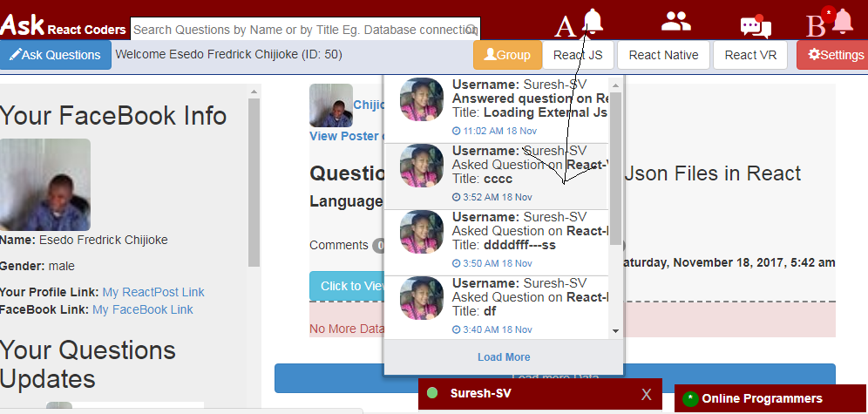Open My ReactPost Link
The height and width of the screenshot is (414, 868).
(153, 292)
